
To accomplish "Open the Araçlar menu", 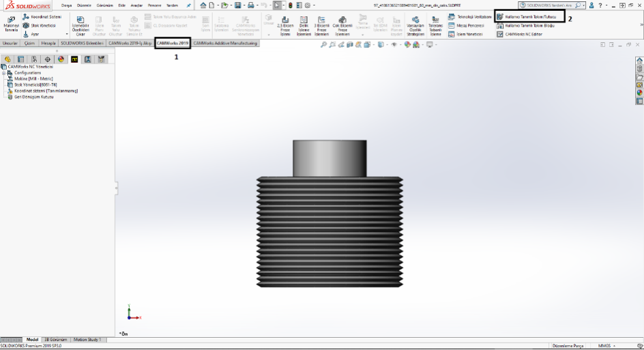I will [x=136, y=5].
